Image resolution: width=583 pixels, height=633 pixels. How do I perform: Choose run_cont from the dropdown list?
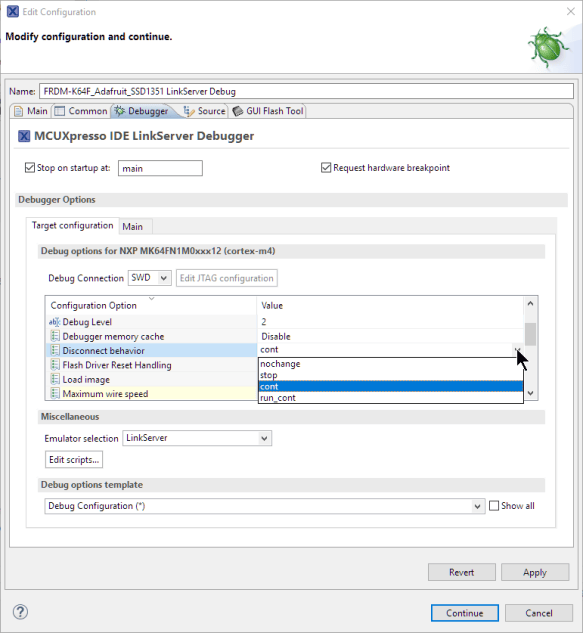point(390,398)
